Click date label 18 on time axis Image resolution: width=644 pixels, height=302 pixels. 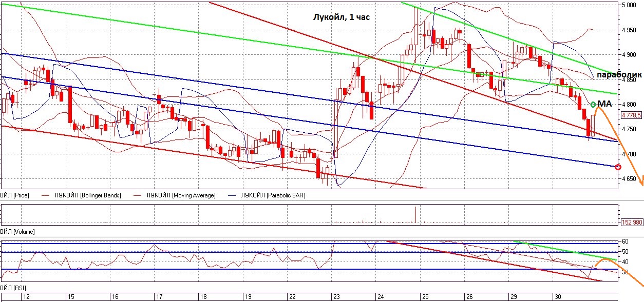click(x=203, y=297)
